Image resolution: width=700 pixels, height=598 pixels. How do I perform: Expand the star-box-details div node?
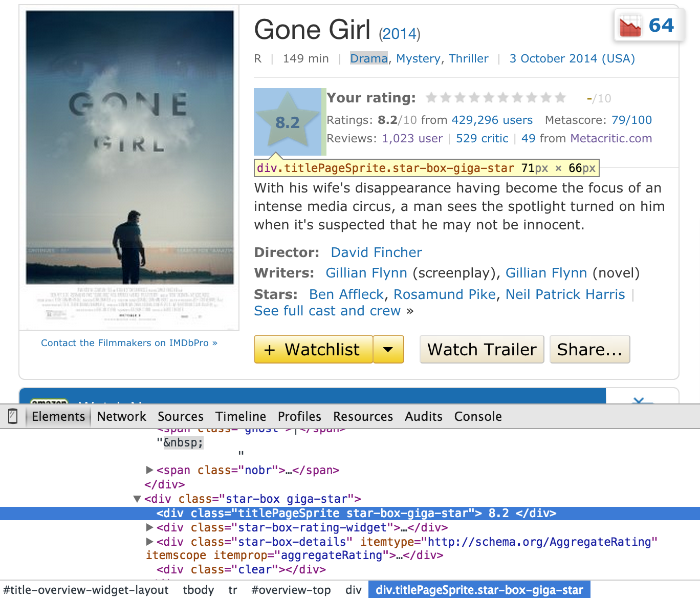tap(149, 542)
